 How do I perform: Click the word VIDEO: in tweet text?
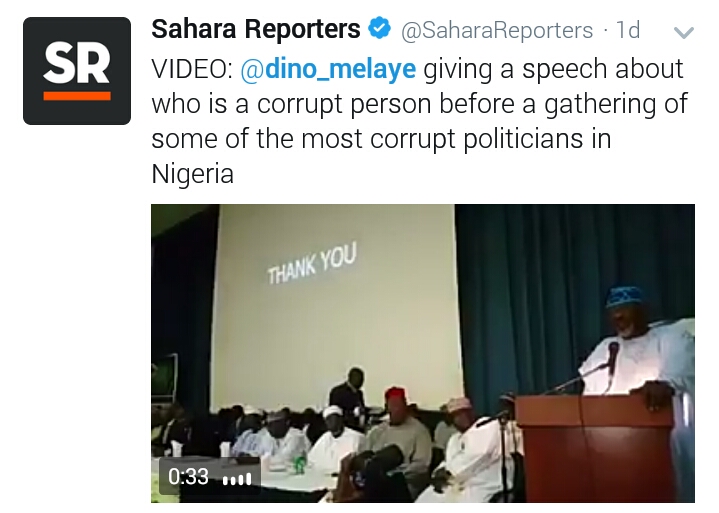(194, 71)
